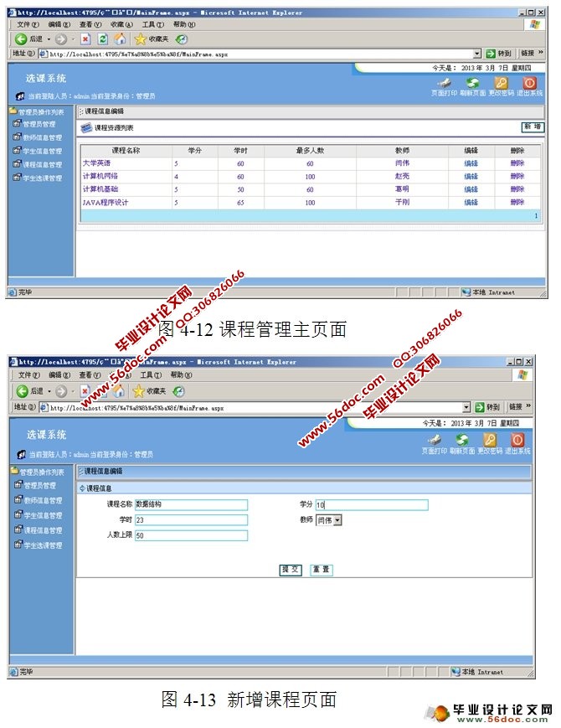Click 删除 link for 计算机基础 row
This screenshot has height=728, width=561.
coord(517,189)
